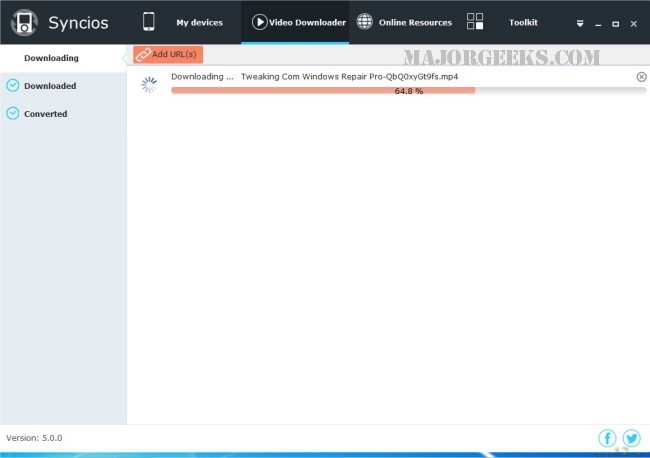The height and width of the screenshot is (458, 650).
Task: Click the Syncios title text
Action: 78,23
